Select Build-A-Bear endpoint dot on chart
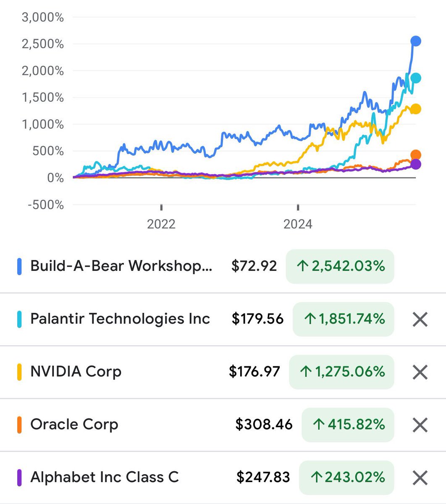This screenshot has height=504, width=446. click(x=415, y=41)
